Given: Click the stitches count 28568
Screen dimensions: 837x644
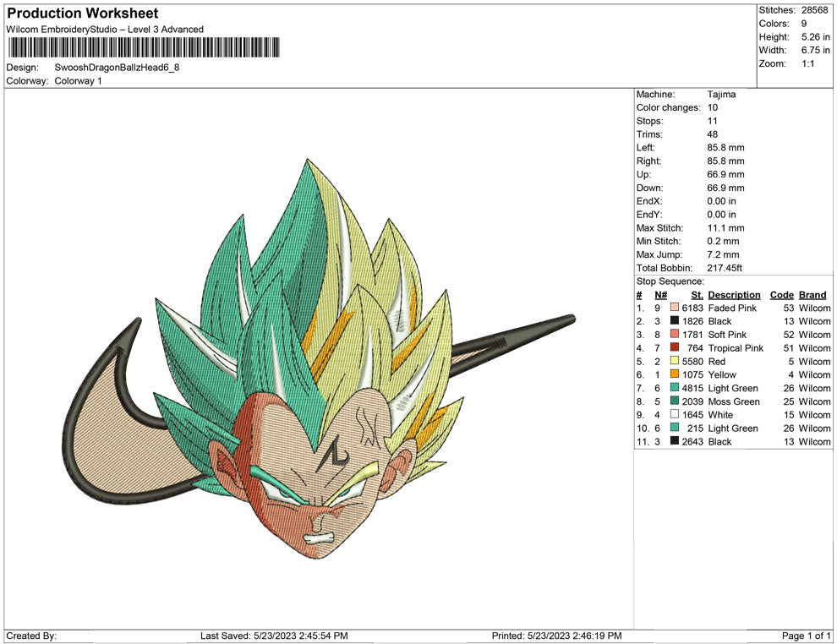Looking at the screenshot, I should [x=814, y=10].
